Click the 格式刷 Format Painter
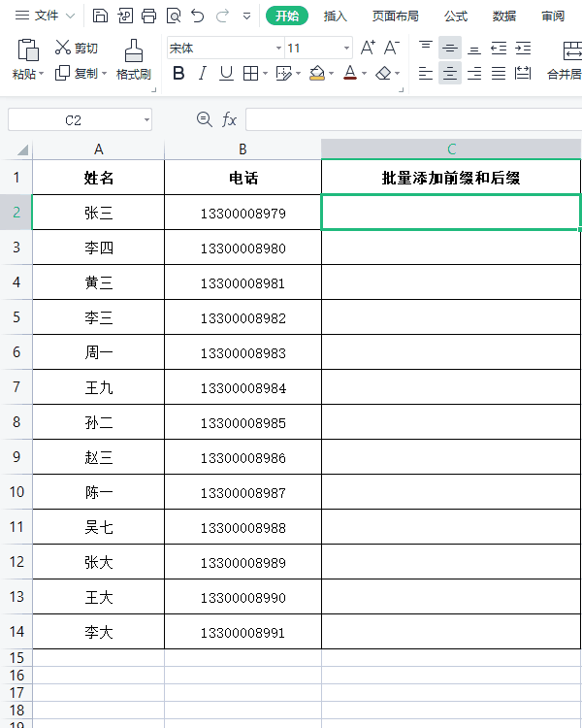The image size is (582, 728). pyautogui.click(x=134, y=59)
